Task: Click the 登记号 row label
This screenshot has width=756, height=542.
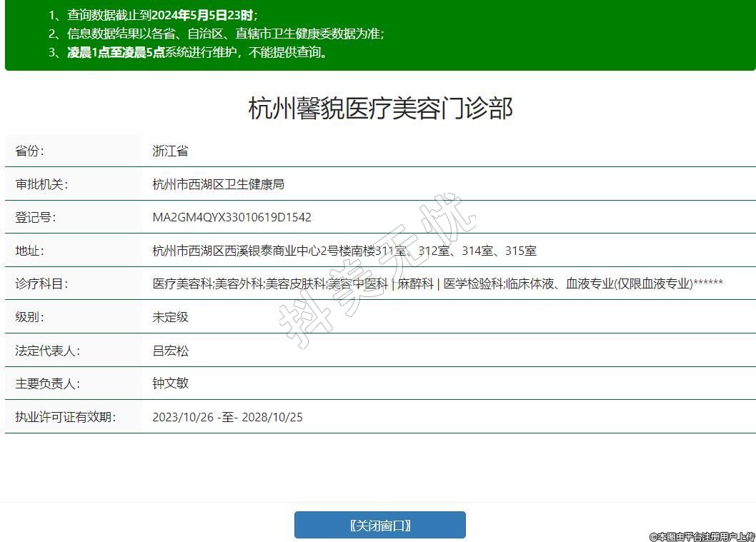Action: coord(36,218)
